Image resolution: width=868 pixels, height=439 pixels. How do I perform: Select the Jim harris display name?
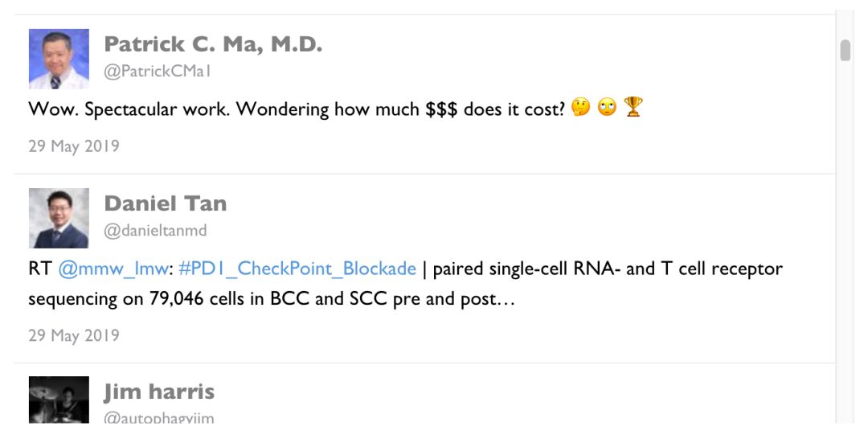pos(159,392)
